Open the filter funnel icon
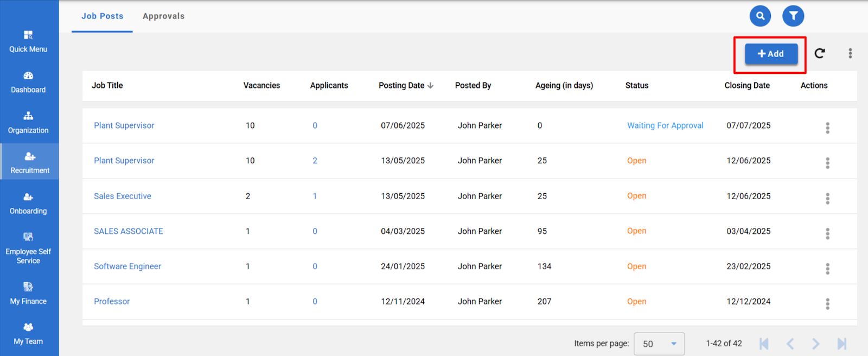 point(793,16)
